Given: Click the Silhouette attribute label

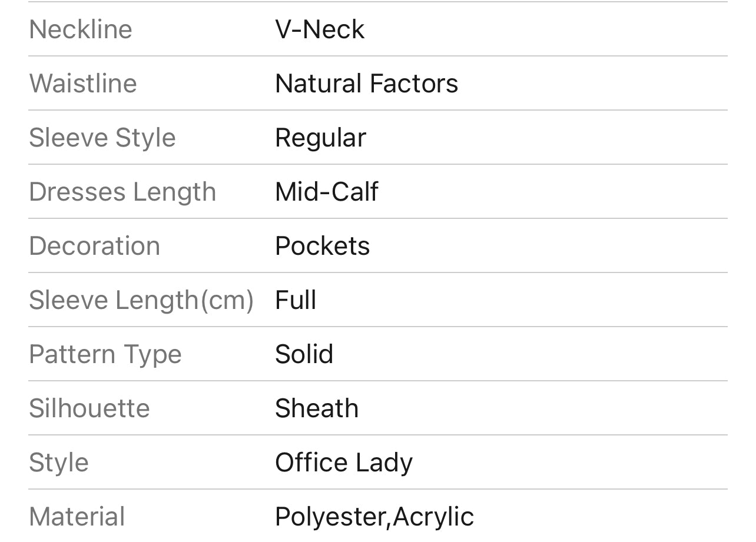Looking at the screenshot, I should coord(89,408).
